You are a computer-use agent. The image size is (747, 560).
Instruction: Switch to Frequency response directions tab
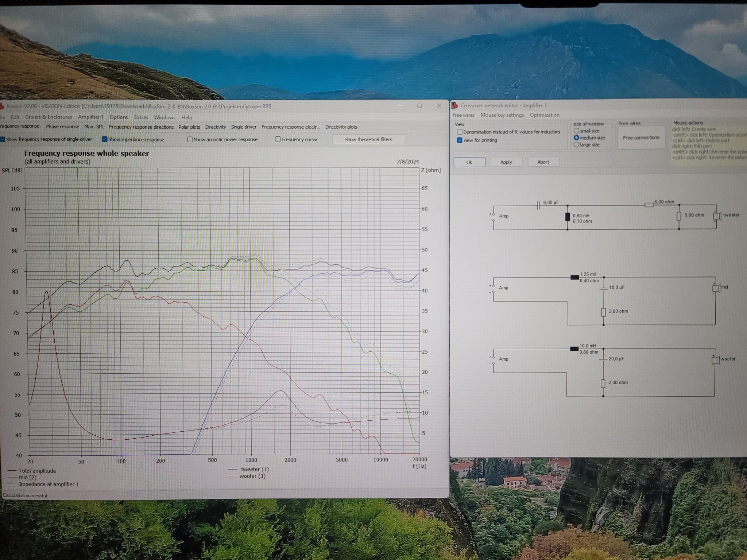pyautogui.click(x=141, y=127)
